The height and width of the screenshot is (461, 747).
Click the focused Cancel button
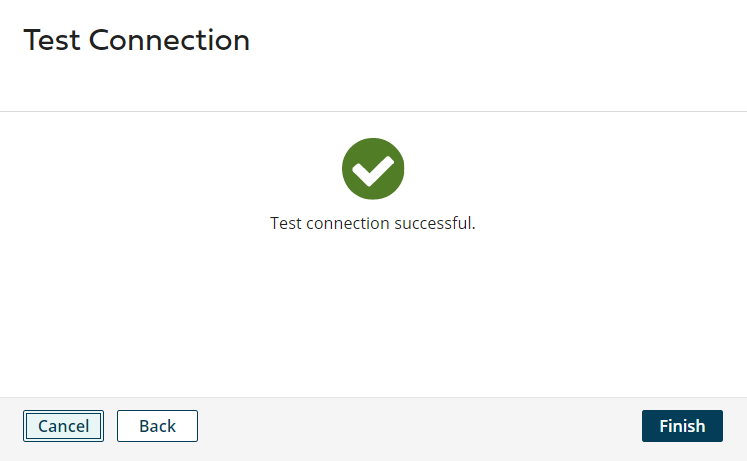[x=63, y=426]
